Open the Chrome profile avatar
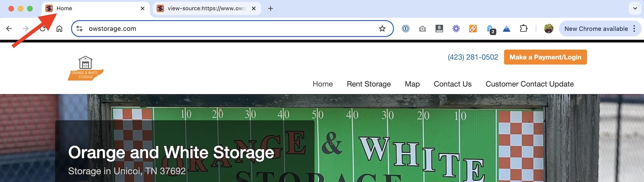 [549, 29]
